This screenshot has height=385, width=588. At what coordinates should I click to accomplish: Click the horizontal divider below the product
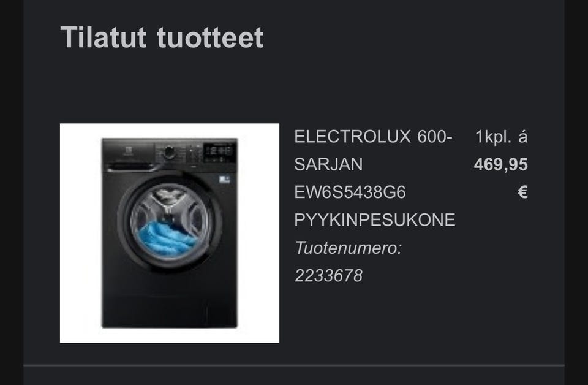pos(294,365)
